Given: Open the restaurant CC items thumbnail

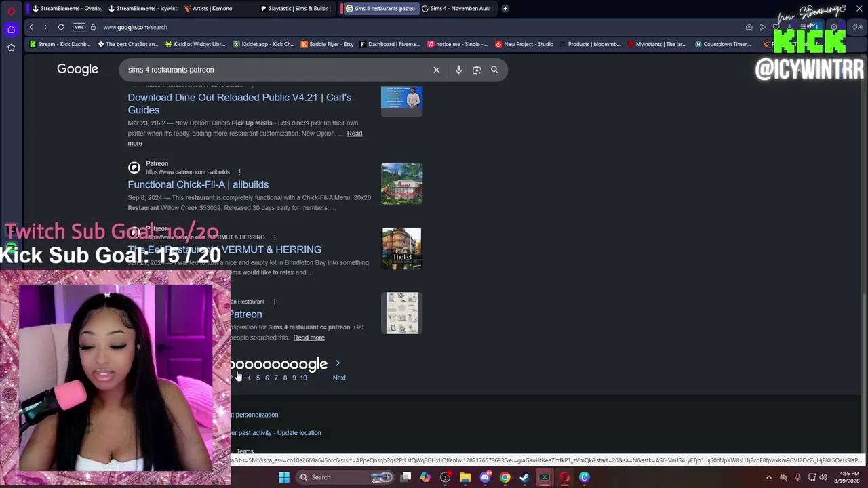Looking at the screenshot, I should pyautogui.click(x=402, y=313).
